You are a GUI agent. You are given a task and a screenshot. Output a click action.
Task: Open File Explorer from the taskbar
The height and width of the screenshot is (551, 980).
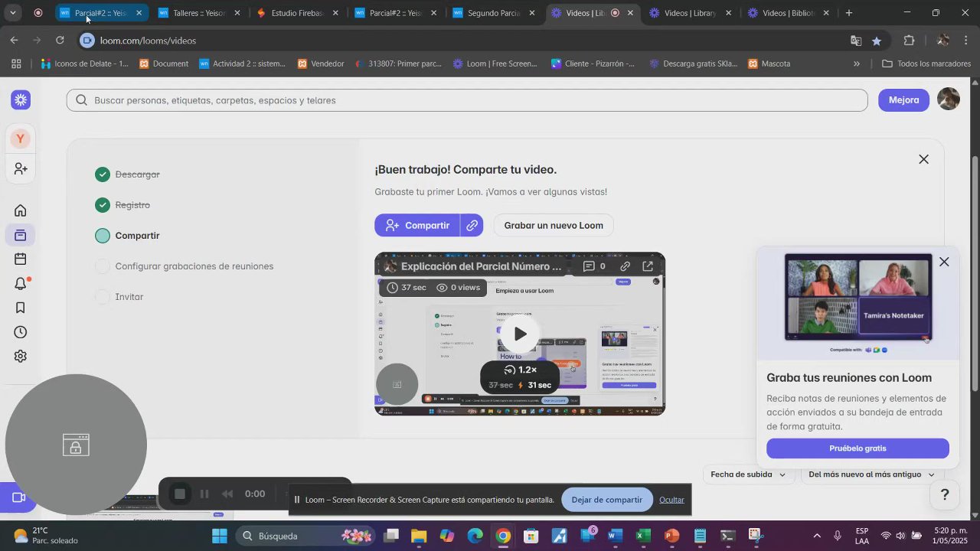(x=419, y=536)
